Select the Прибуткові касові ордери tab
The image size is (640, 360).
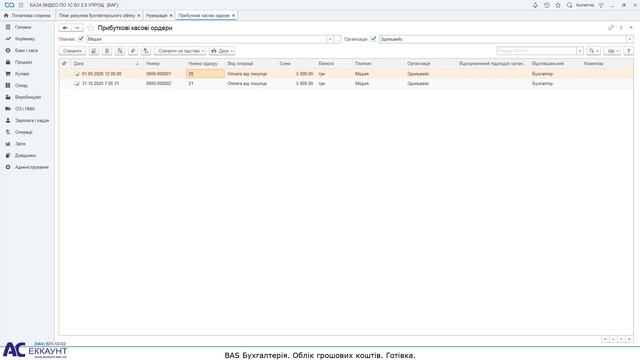pos(204,16)
